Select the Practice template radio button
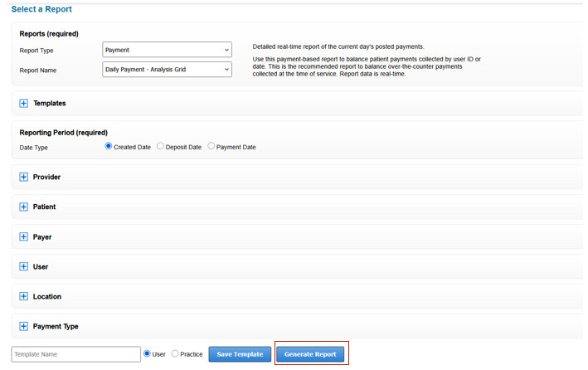This screenshot has height=370, width=588. coord(175,354)
